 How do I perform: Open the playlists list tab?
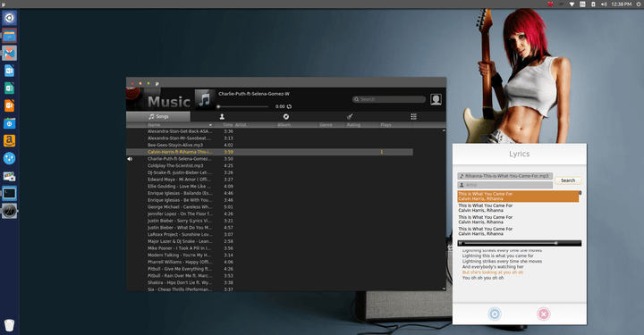[413, 116]
